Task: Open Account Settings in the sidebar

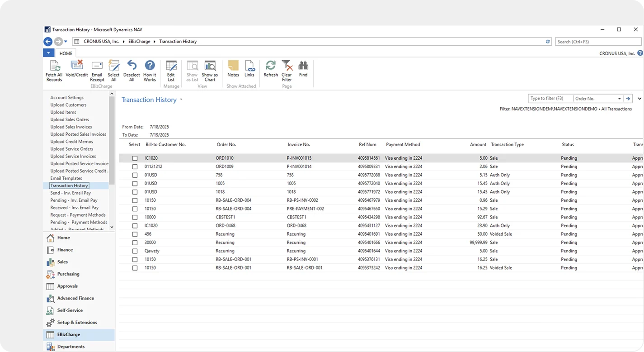Action: [x=67, y=98]
